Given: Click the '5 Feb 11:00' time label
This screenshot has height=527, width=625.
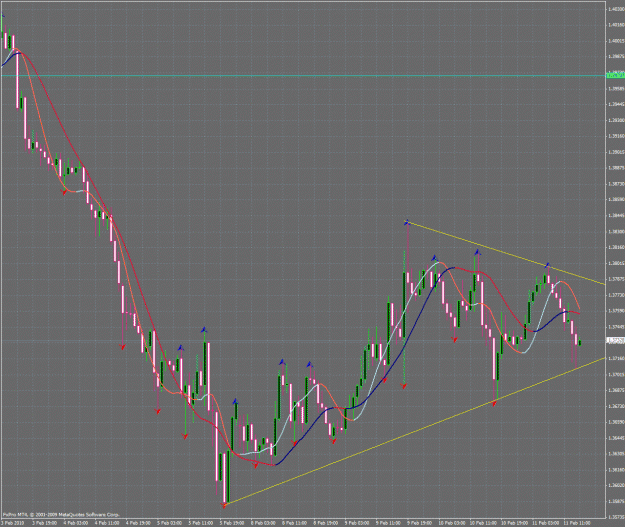Looking at the screenshot, I should pos(201,523).
